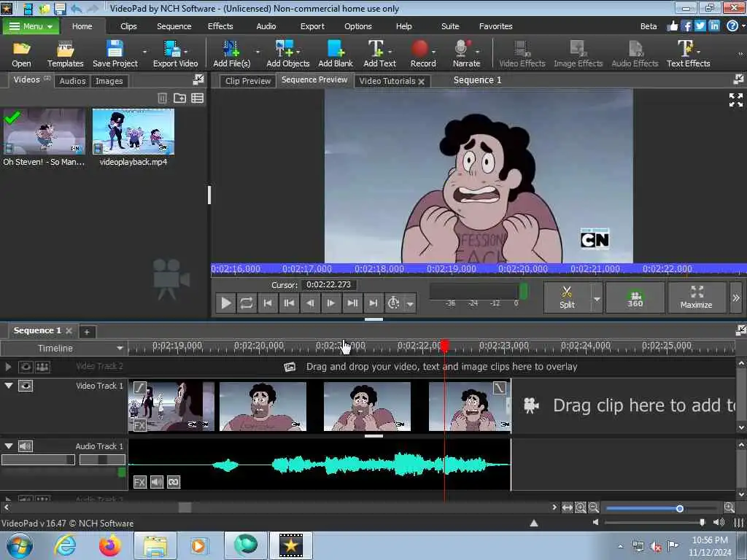Viewport: 747px width, 560px height.
Task: Jump to the start of the sequence
Action: (x=268, y=303)
